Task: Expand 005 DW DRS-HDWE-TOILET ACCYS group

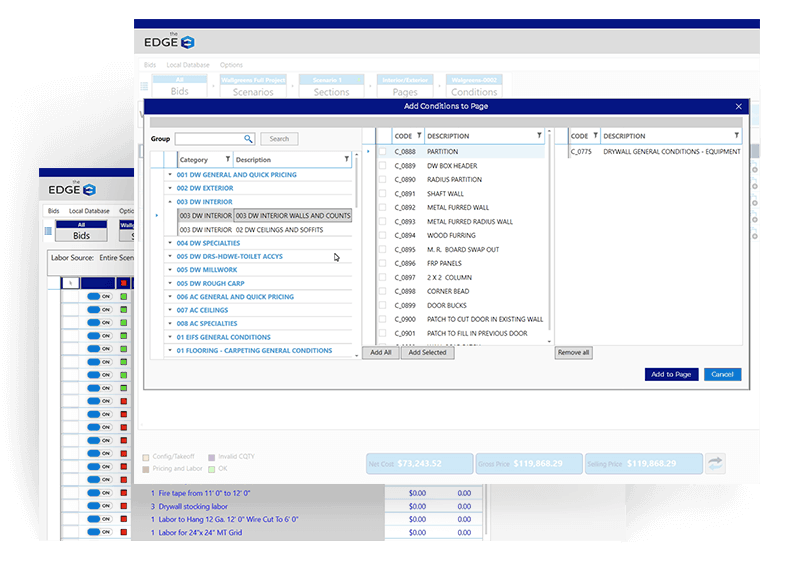Action: coord(170,256)
